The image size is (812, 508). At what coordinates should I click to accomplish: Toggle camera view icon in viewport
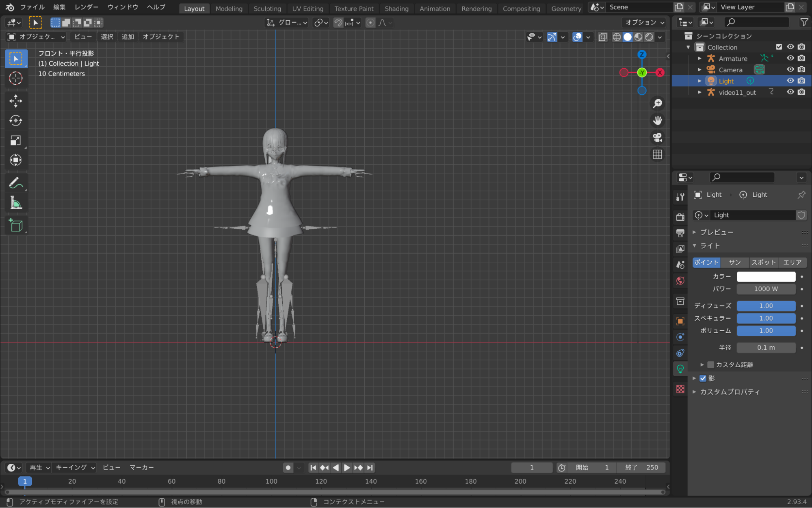pyautogui.click(x=657, y=138)
